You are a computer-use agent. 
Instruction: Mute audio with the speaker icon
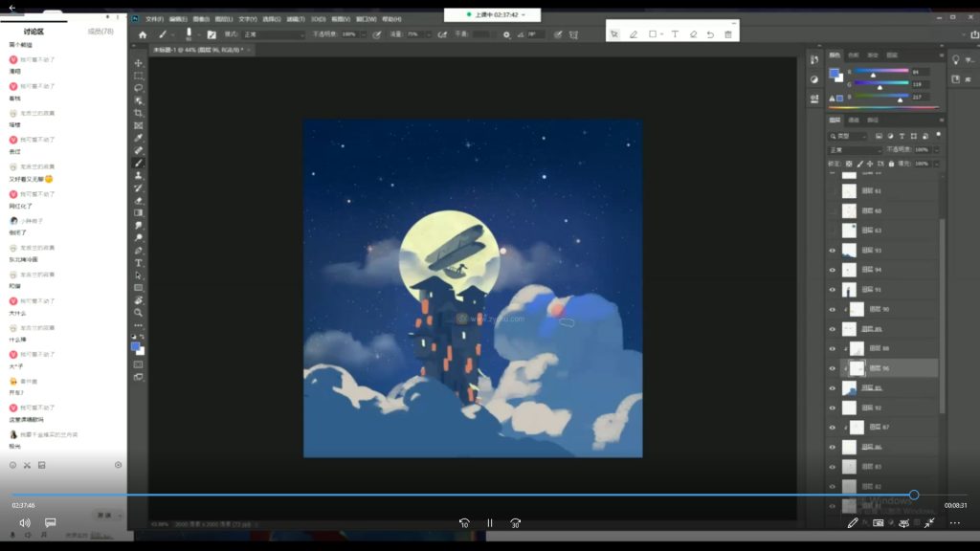tap(25, 523)
